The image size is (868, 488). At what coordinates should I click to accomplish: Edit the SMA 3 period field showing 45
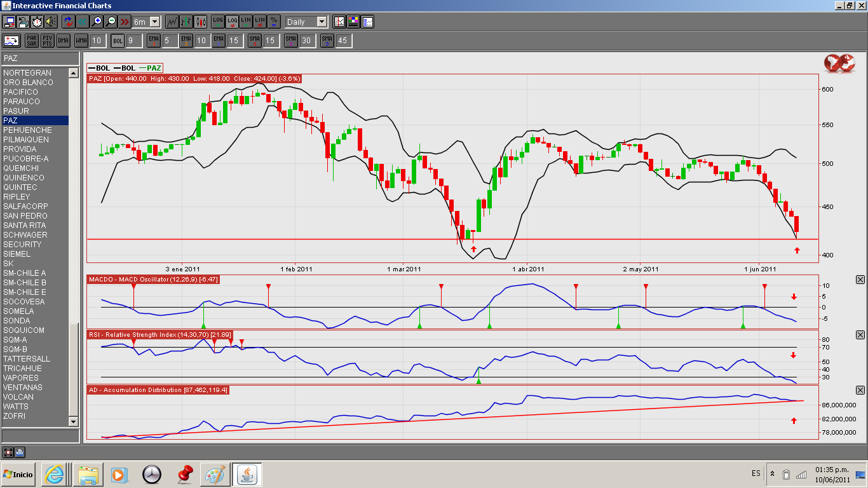click(343, 41)
